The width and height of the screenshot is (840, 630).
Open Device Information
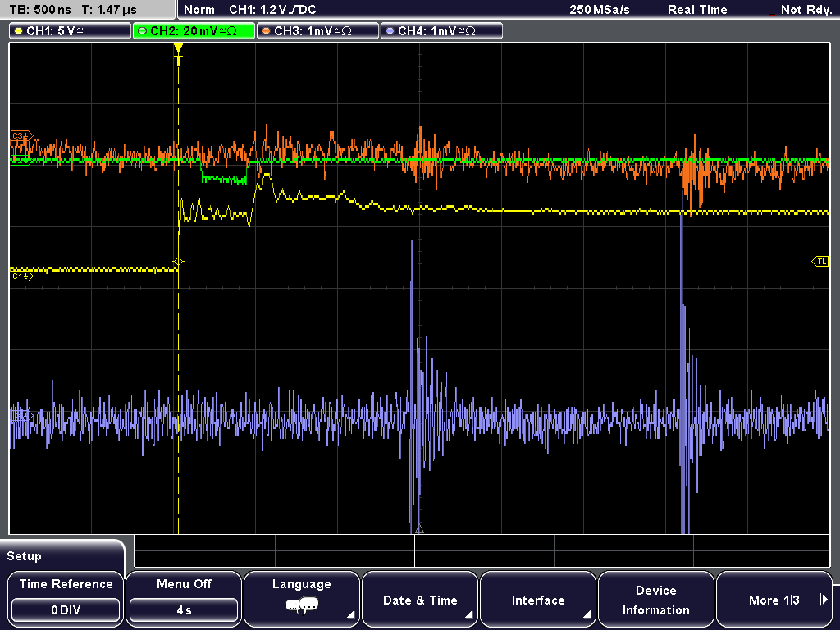(655, 599)
